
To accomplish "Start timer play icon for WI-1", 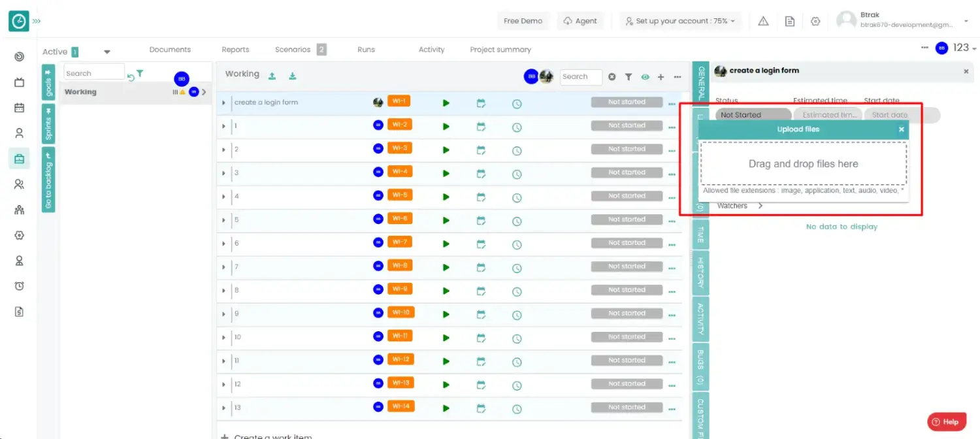I will pyautogui.click(x=446, y=103).
